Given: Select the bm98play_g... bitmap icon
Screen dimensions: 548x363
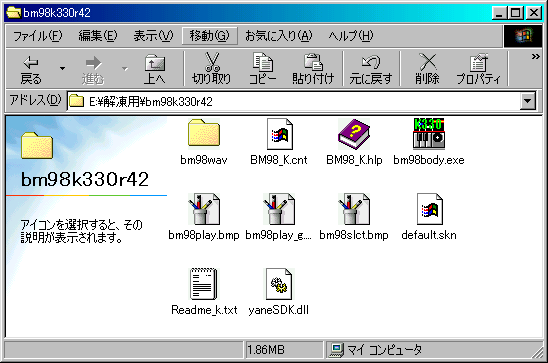Looking at the screenshot, I should (x=279, y=209).
